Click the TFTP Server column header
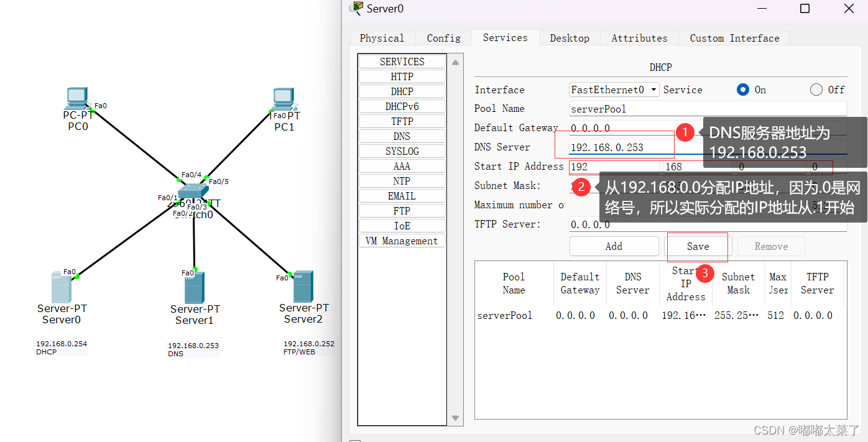Screen dimensions: 868x442 tap(818, 283)
